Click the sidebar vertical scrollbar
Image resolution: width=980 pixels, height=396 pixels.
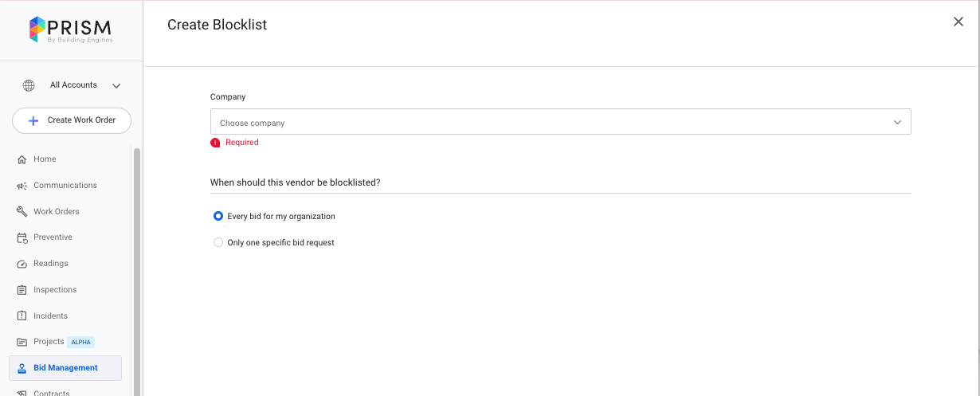click(x=136, y=271)
